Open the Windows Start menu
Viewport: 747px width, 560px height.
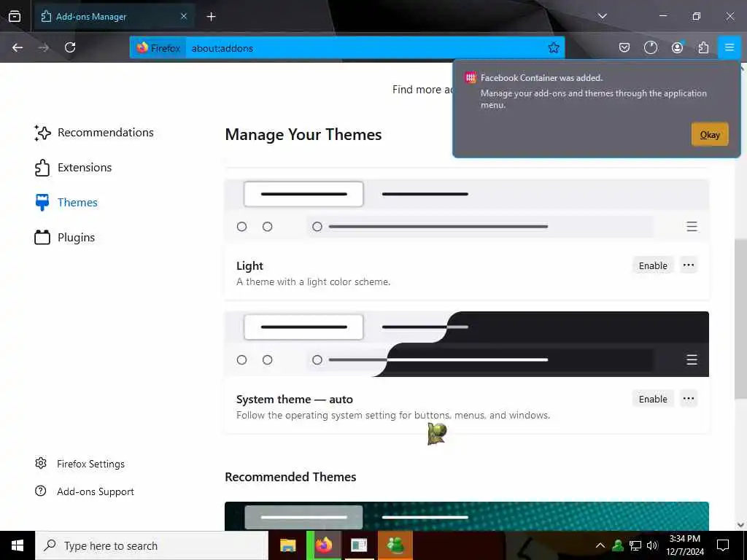[x=18, y=545]
